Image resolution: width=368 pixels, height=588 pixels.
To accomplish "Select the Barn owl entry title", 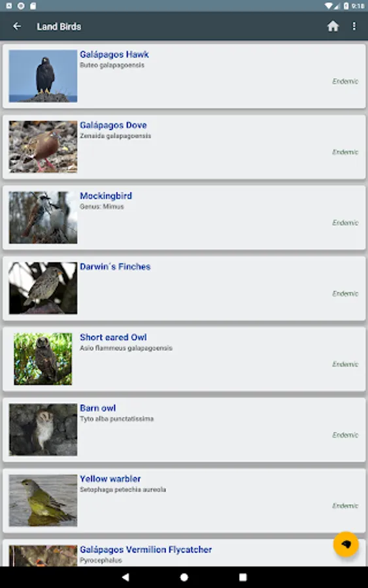I will 98,408.
